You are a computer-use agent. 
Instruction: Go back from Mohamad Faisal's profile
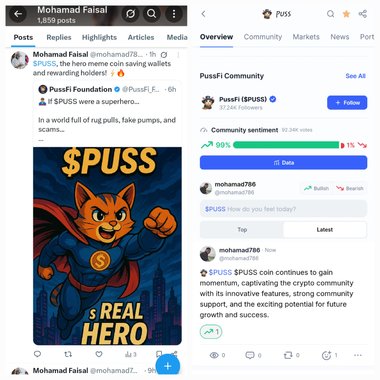pos(18,14)
